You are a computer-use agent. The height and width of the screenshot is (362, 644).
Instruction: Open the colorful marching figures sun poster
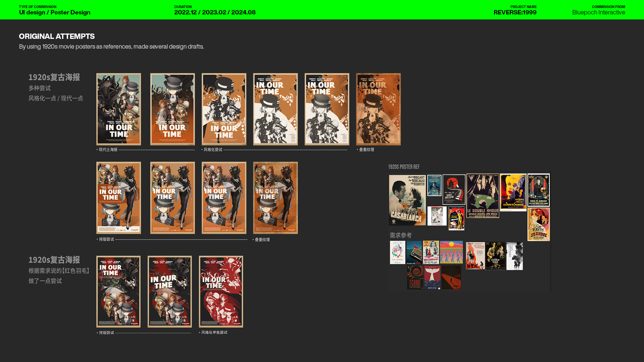(x=451, y=252)
